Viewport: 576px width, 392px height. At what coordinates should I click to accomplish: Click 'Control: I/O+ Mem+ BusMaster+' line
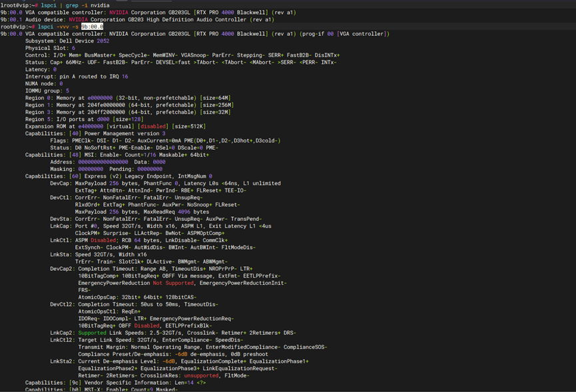[182, 55]
